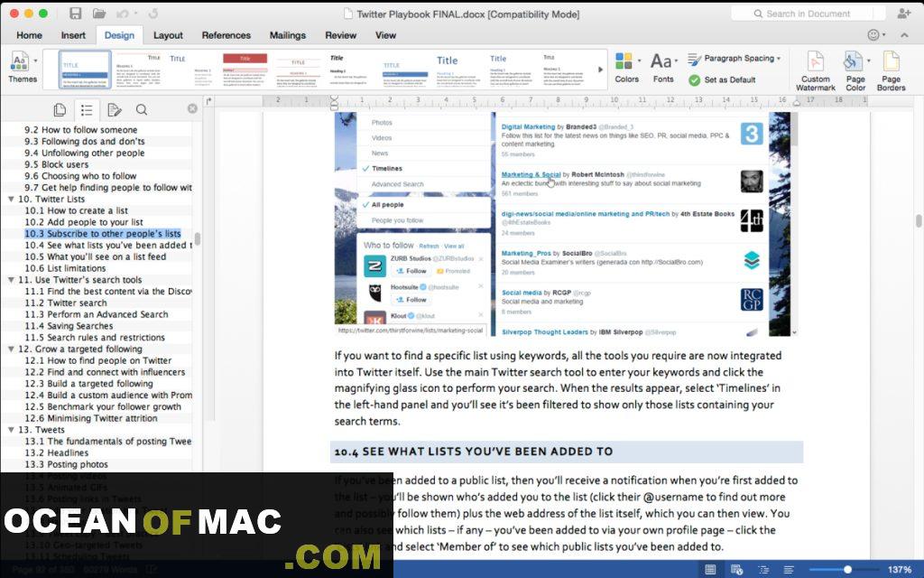Navigate to 13.2 Headlines

coord(56,452)
